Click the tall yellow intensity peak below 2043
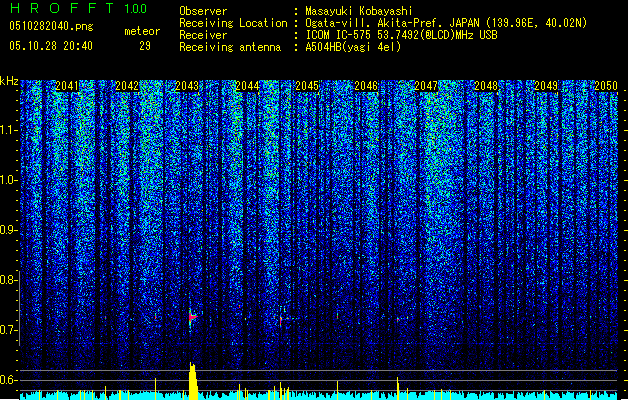Image resolution: width=629 pixels, height=400 pixels. (x=193, y=381)
